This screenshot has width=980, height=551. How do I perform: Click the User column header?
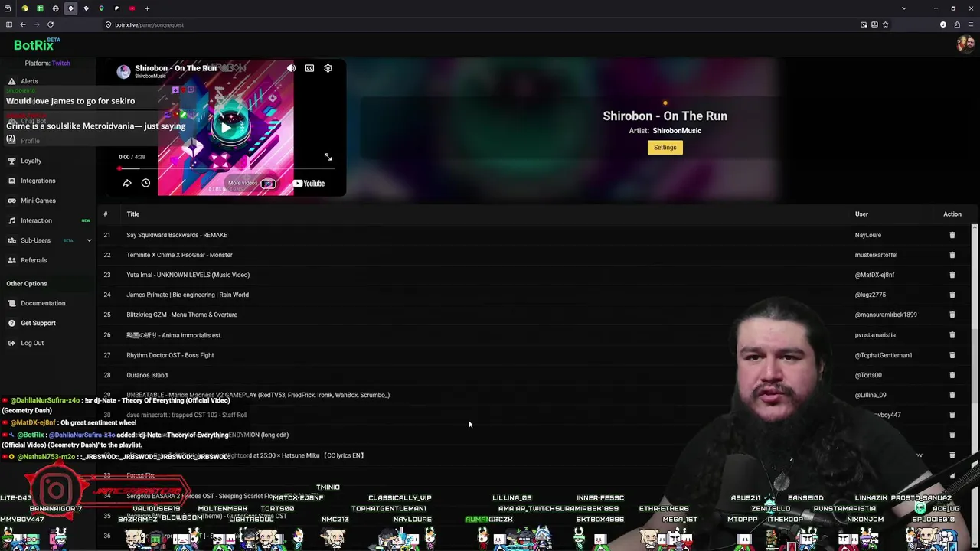861,214
